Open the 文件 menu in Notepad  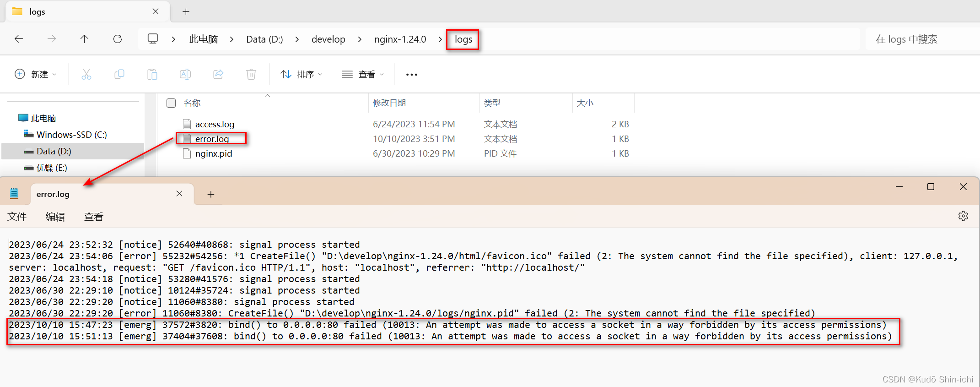17,217
